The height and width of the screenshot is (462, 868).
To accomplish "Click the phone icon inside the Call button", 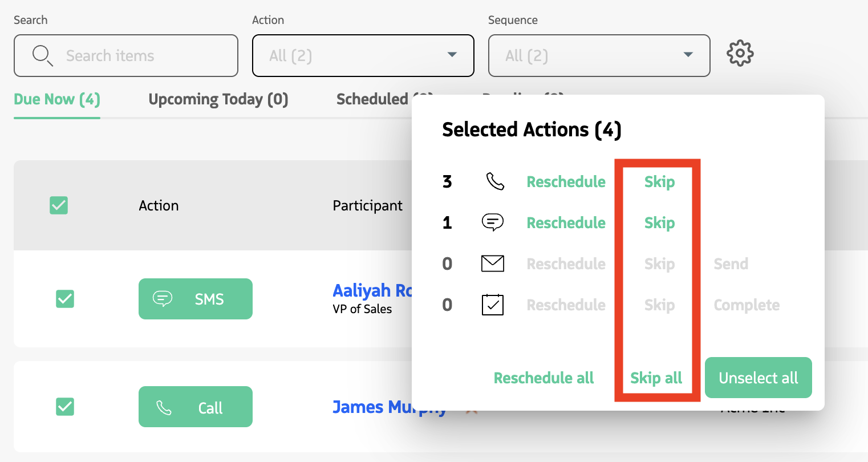I will [x=165, y=407].
